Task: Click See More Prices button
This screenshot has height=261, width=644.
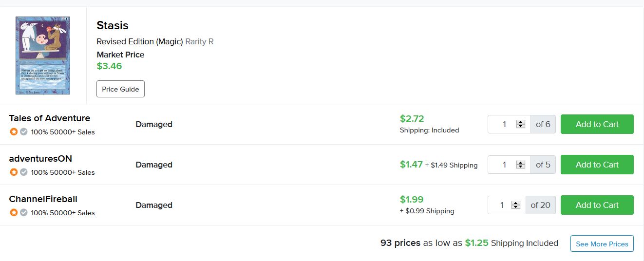Action: coord(602,243)
